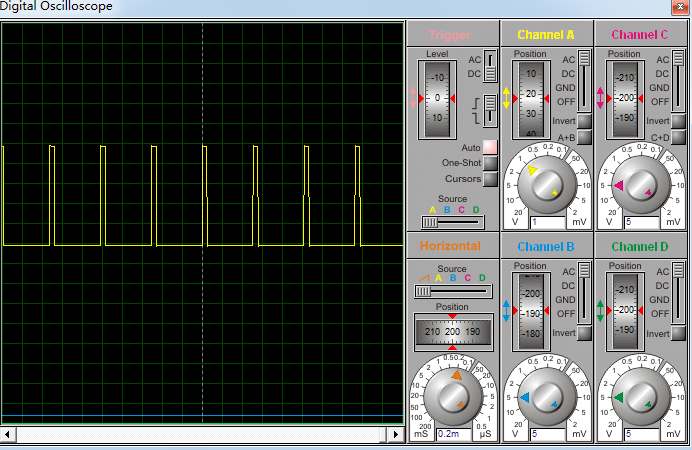Click the right arrow of waveform scrollbar
The height and width of the screenshot is (450, 692).
[x=397, y=435]
